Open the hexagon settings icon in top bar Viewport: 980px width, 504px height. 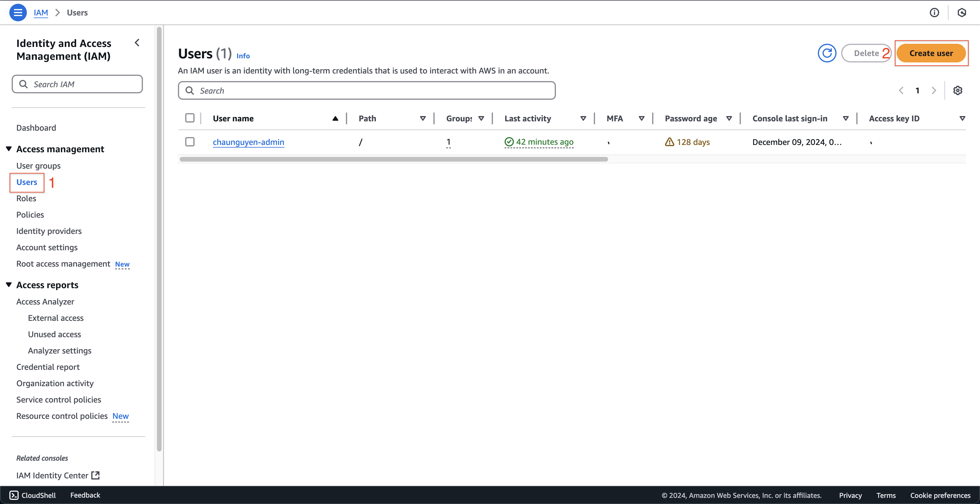[961, 13]
